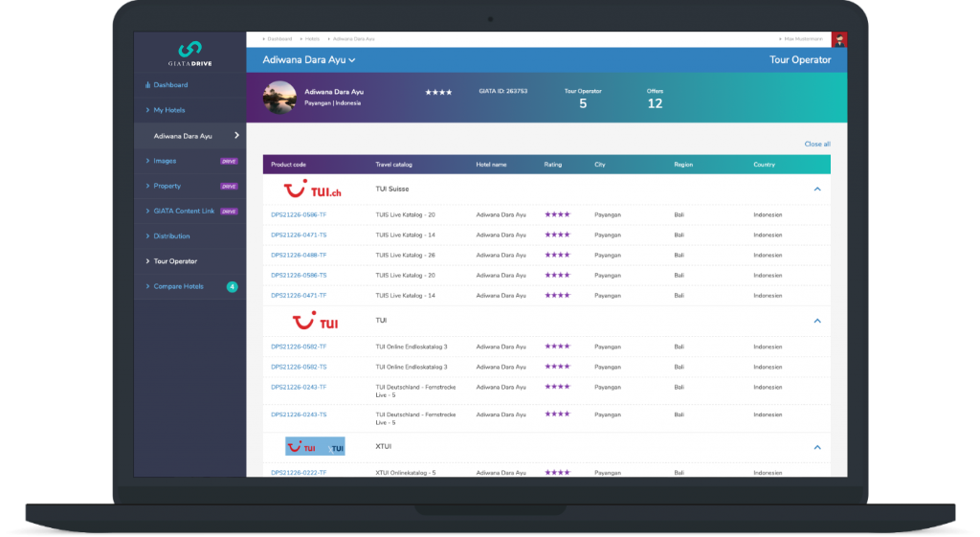The image size is (980, 537).
Task: Expand My Hotels in the sidebar
Action: [168, 110]
